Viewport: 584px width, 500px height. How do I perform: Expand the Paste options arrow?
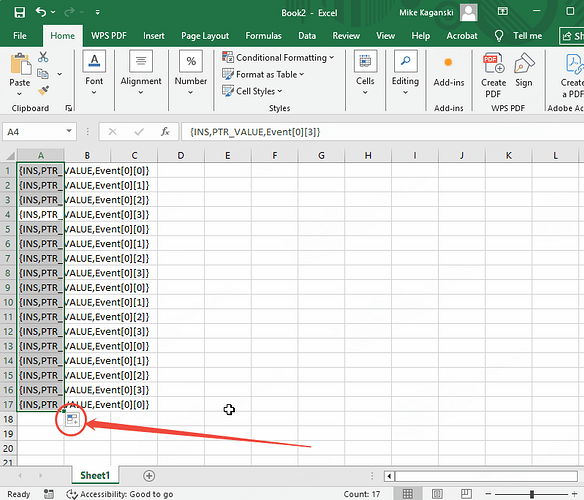pos(19,94)
